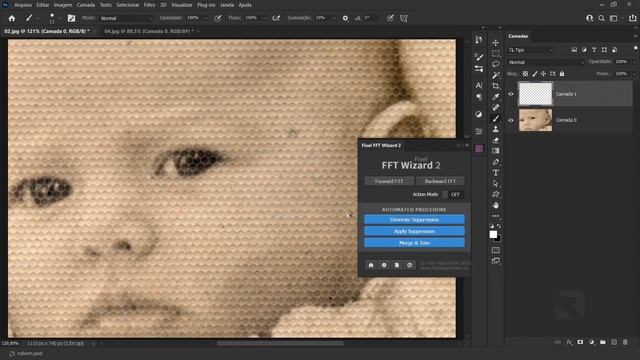This screenshot has width=640, height=360.
Task: Open the Share icon at top right
Action: pyautogui.click(x=632, y=18)
